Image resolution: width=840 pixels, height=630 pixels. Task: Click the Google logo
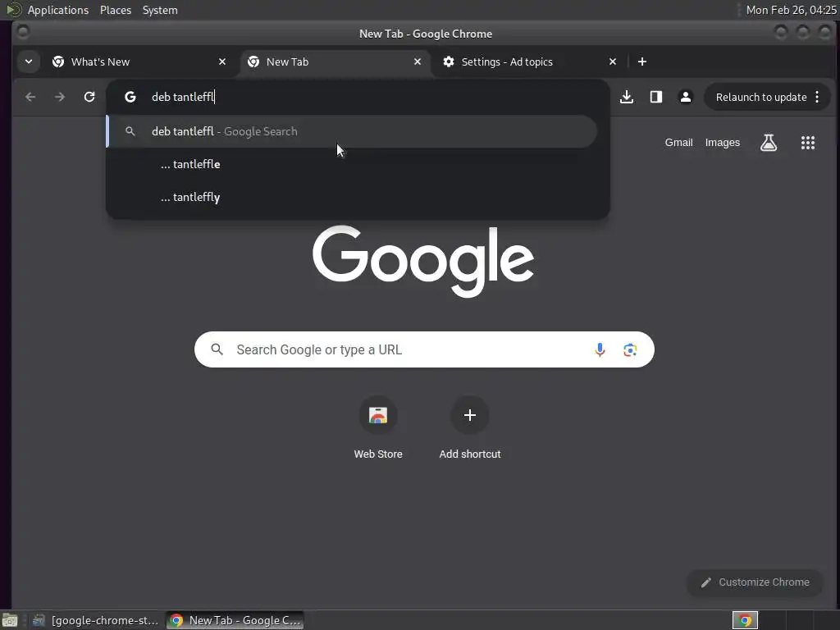tap(423, 262)
